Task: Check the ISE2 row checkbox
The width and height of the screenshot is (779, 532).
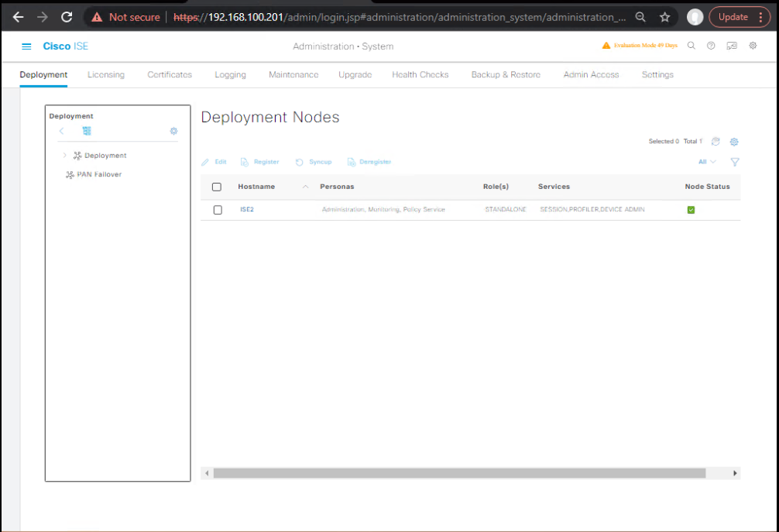Action: coord(218,210)
